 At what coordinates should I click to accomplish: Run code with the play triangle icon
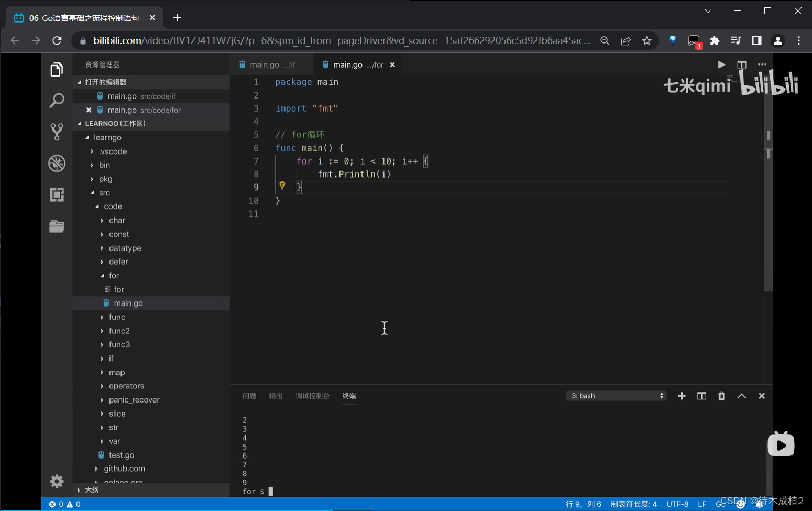click(x=721, y=64)
